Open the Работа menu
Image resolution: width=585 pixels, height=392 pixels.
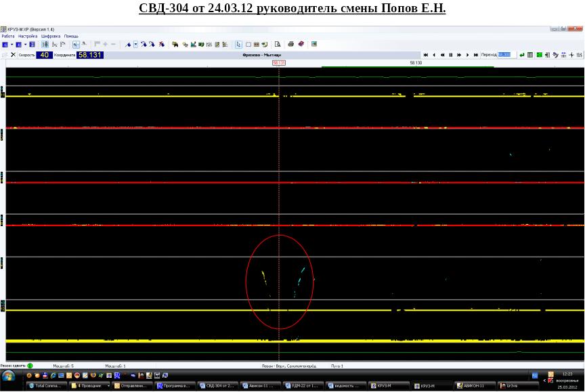(x=8, y=37)
